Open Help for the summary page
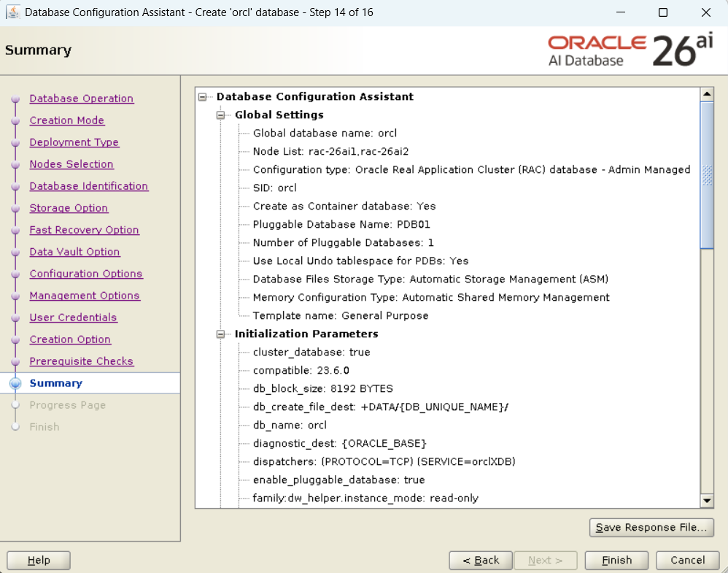This screenshot has width=728, height=573. tap(39, 560)
